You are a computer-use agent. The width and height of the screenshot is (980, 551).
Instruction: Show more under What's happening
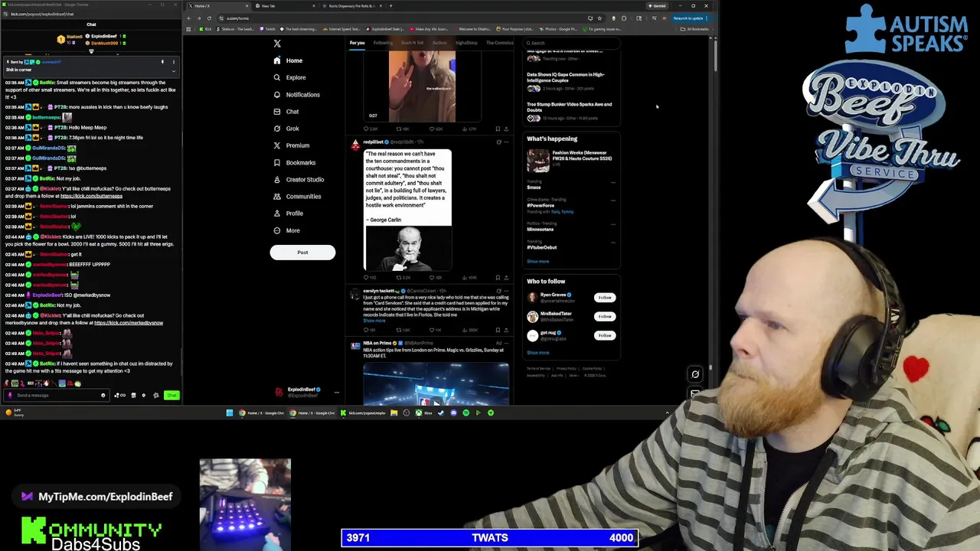coord(537,262)
